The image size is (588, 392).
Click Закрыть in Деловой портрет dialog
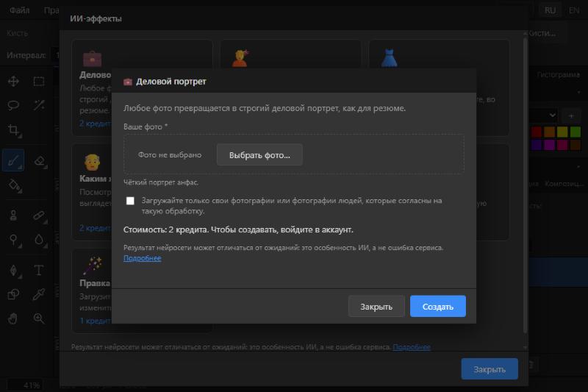tap(376, 307)
